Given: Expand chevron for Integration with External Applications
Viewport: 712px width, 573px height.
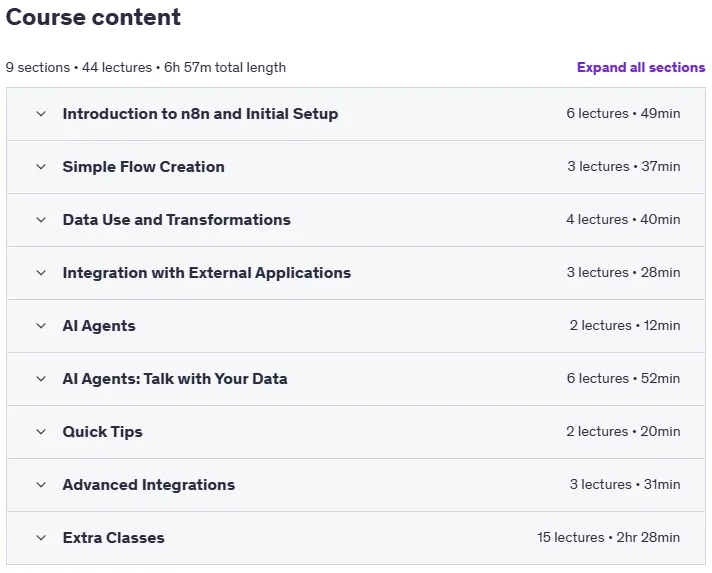Looking at the screenshot, I should coord(41,273).
